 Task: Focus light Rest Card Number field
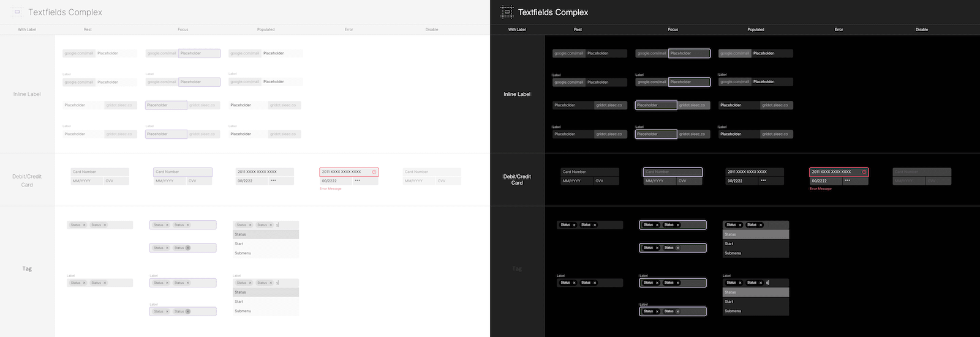100,172
